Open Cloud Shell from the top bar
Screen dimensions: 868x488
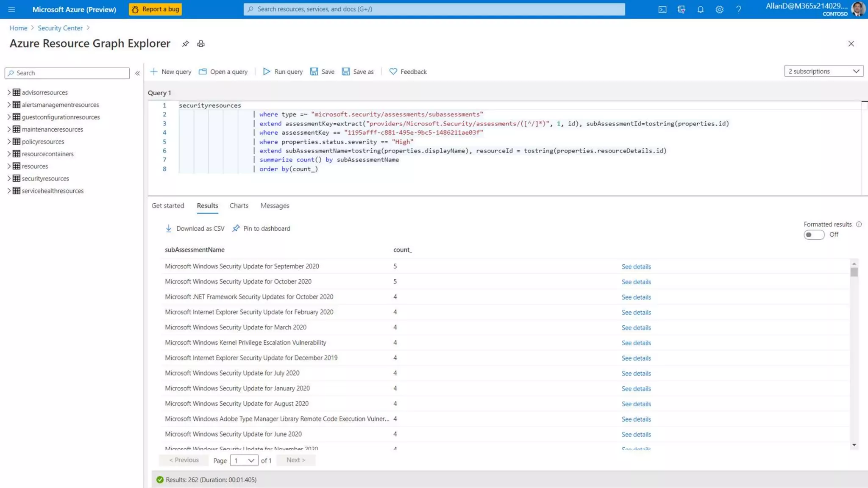click(662, 9)
